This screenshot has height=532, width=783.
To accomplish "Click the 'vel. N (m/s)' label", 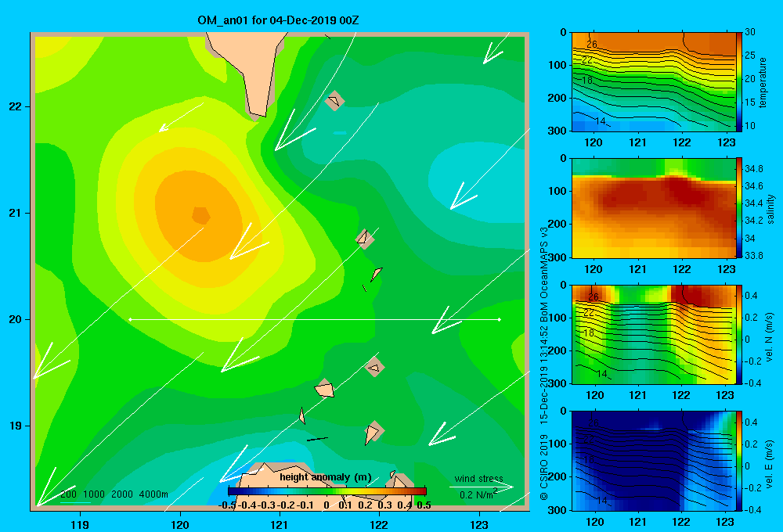I will [769, 337].
